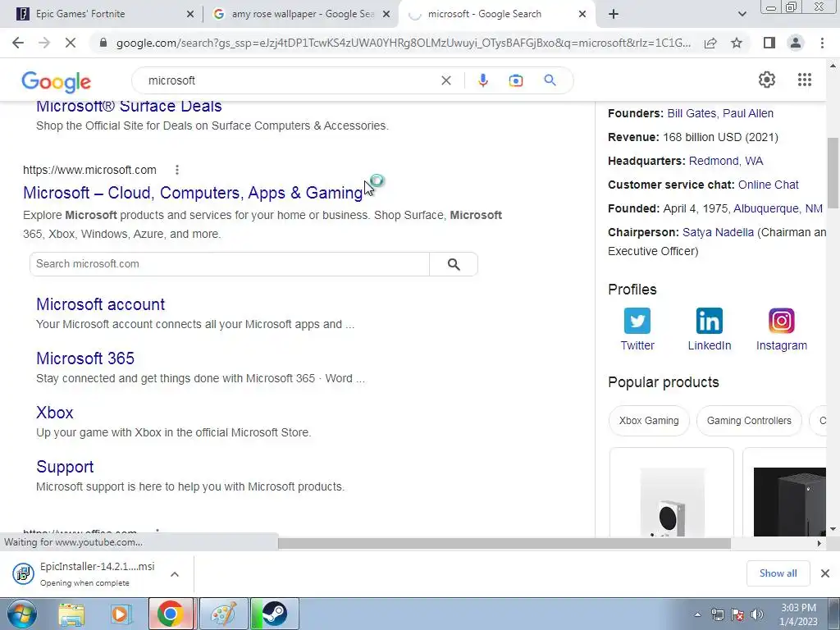840x630 pixels.
Task: Share this page from address bar
Action: [x=710, y=43]
